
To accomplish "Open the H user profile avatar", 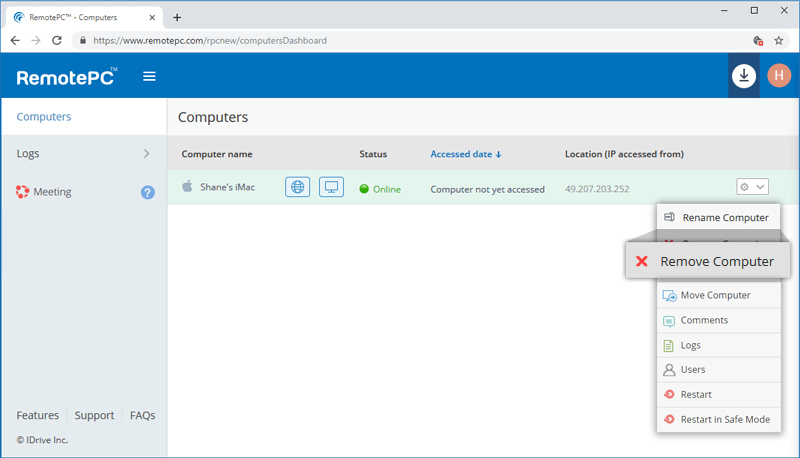I will click(779, 75).
